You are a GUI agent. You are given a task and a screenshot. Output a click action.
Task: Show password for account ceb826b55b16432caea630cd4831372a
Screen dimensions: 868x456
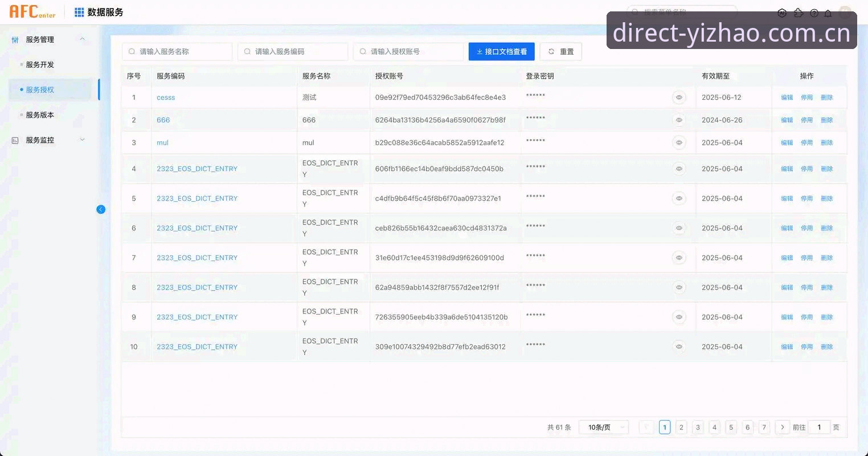pyautogui.click(x=679, y=228)
